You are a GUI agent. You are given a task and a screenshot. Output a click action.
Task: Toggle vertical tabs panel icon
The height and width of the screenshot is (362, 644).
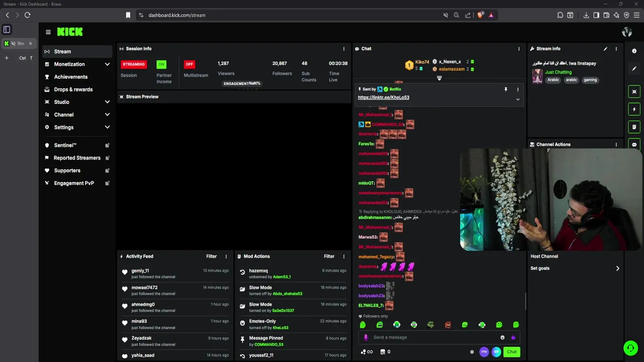point(7,30)
